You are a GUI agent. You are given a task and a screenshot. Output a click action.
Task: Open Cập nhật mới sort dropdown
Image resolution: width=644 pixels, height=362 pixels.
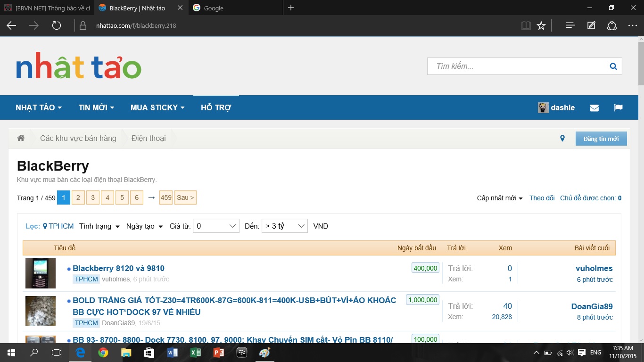[500, 198]
